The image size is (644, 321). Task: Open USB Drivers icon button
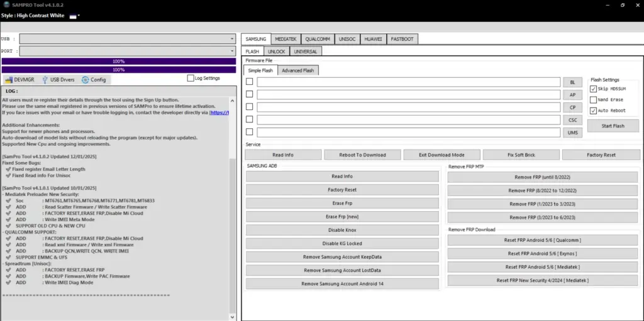[x=58, y=80]
